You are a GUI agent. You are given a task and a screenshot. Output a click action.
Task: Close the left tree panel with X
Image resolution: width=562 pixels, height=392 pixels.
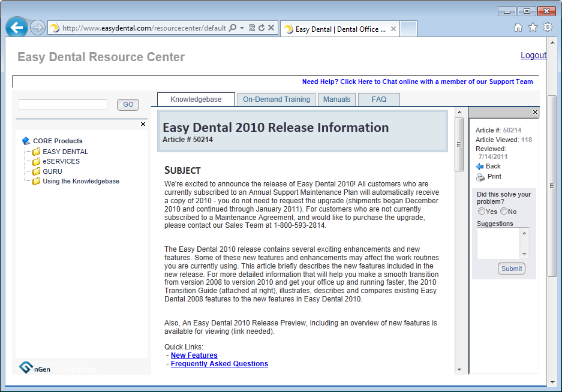(143, 124)
